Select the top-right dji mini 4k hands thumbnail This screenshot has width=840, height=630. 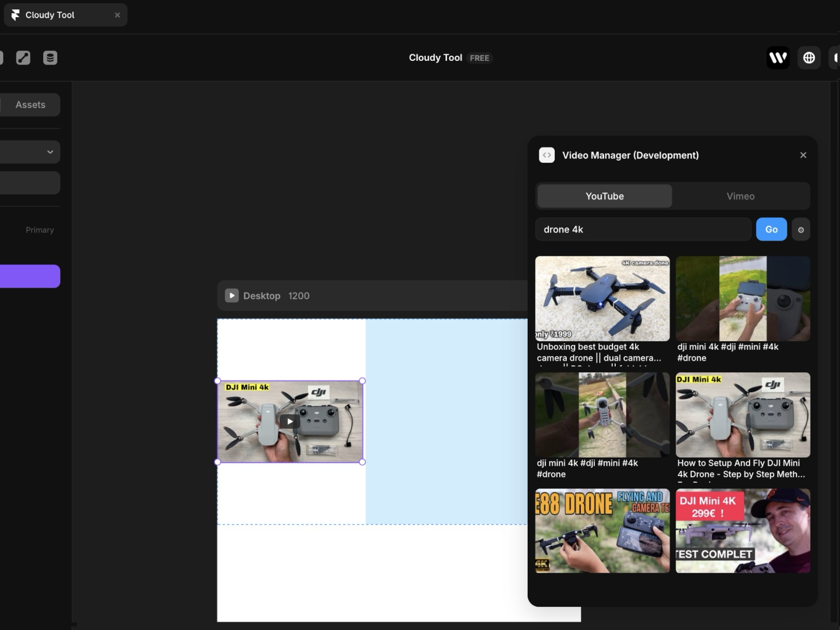[743, 299]
